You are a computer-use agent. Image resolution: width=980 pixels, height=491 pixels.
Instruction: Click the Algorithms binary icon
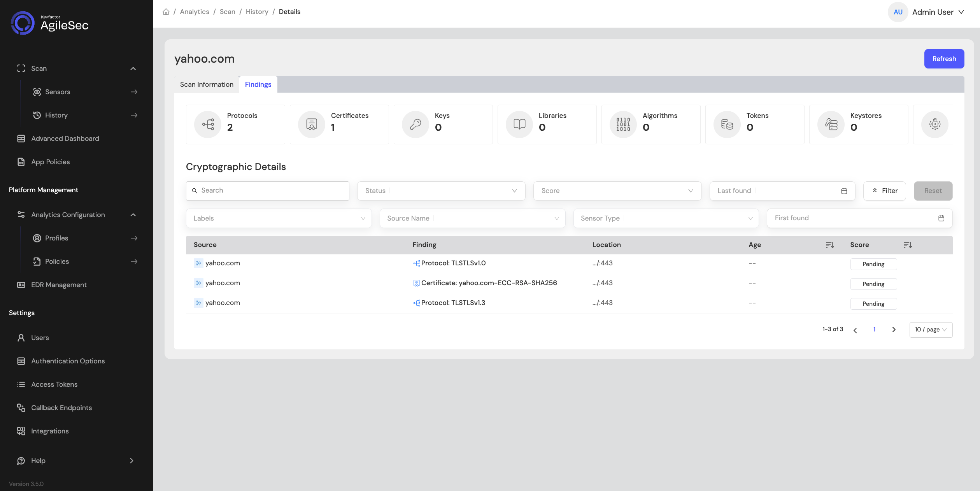623,125
